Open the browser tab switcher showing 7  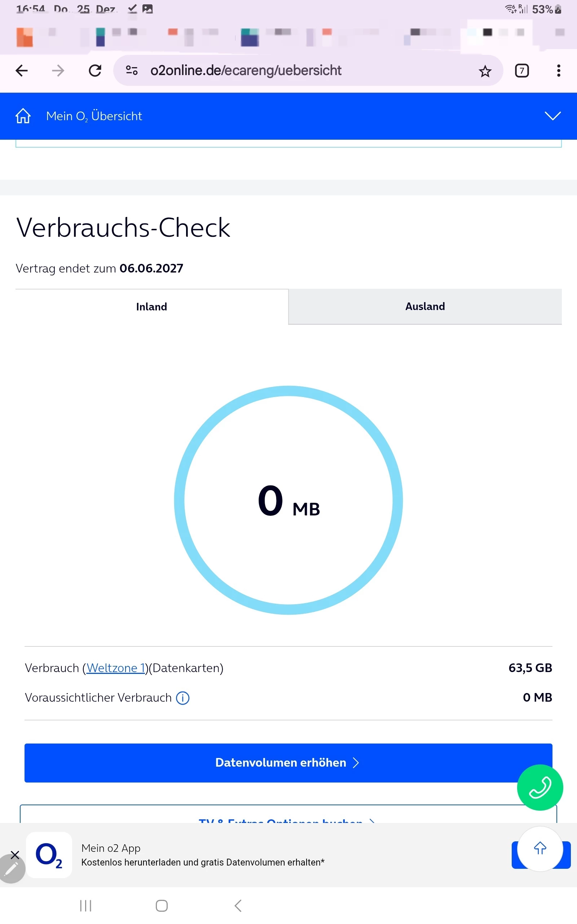[x=522, y=71]
